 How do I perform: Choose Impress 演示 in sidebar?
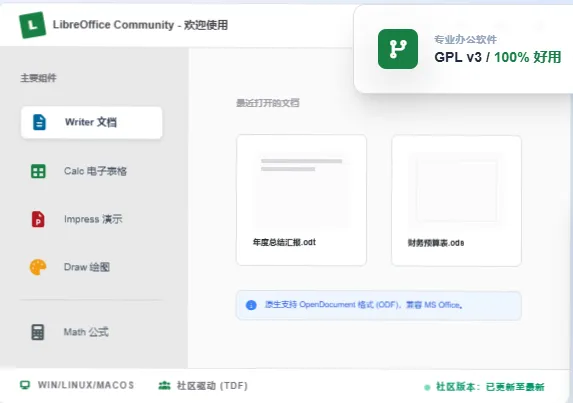coord(92,219)
